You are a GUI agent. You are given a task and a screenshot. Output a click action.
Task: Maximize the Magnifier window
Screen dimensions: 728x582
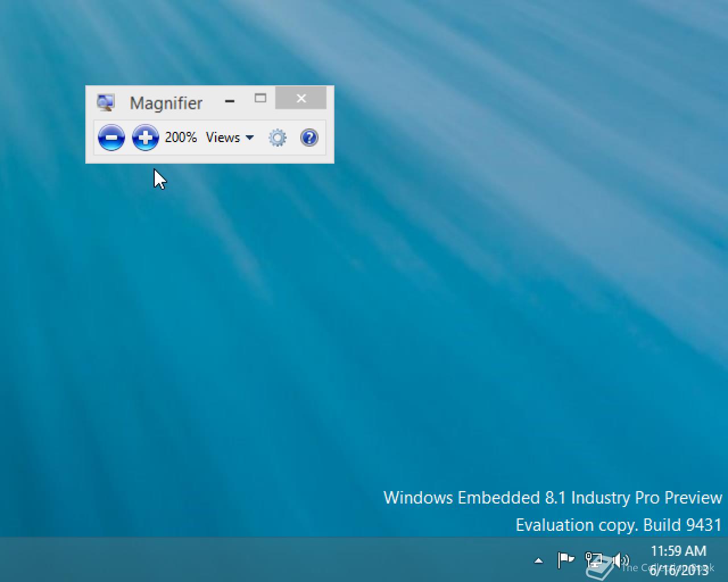click(260, 98)
